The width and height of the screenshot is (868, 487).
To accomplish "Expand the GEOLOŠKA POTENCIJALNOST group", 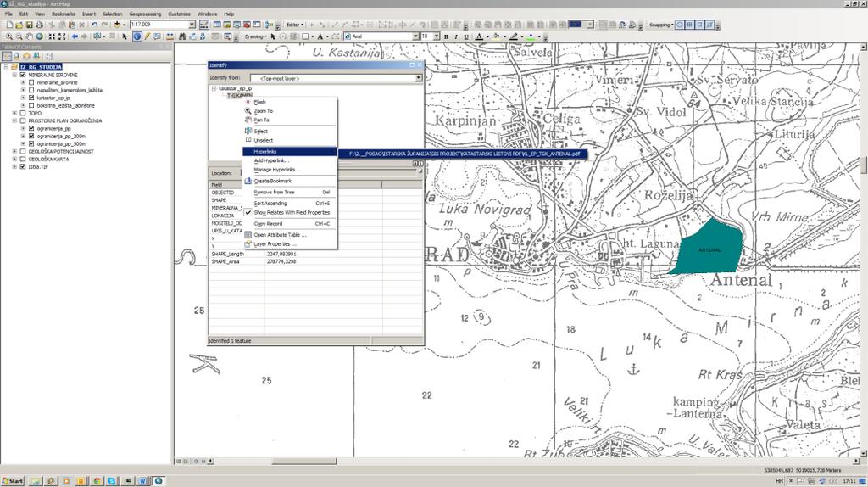I will coord(15,151).
